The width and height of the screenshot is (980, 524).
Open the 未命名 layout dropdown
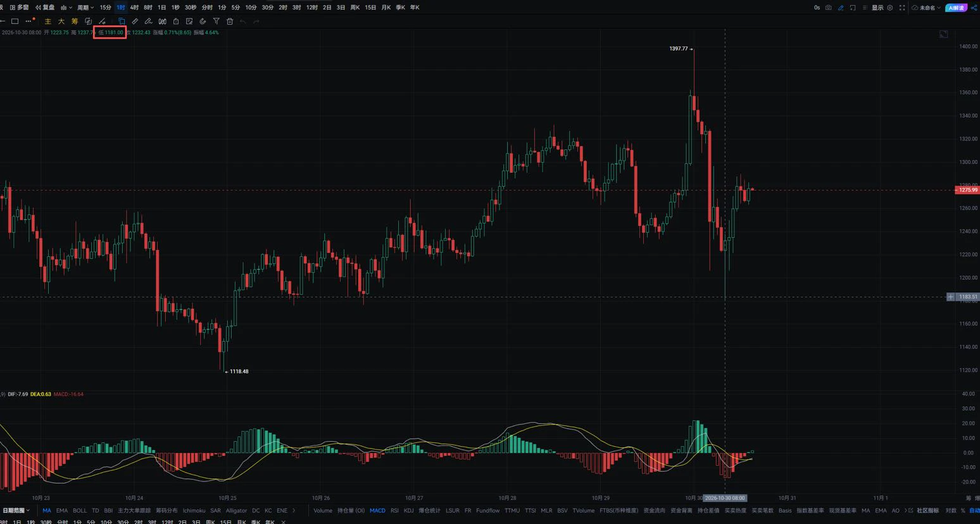(x=926, y=8)
